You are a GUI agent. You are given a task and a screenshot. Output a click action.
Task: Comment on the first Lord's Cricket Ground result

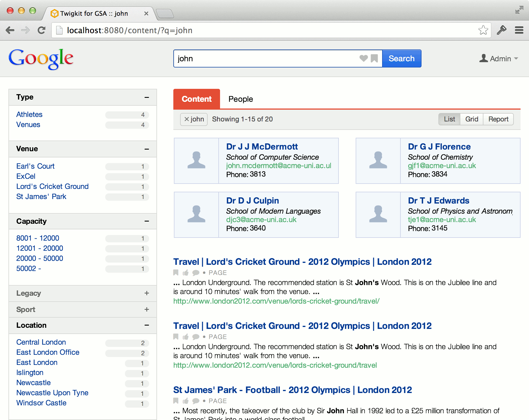196,273
